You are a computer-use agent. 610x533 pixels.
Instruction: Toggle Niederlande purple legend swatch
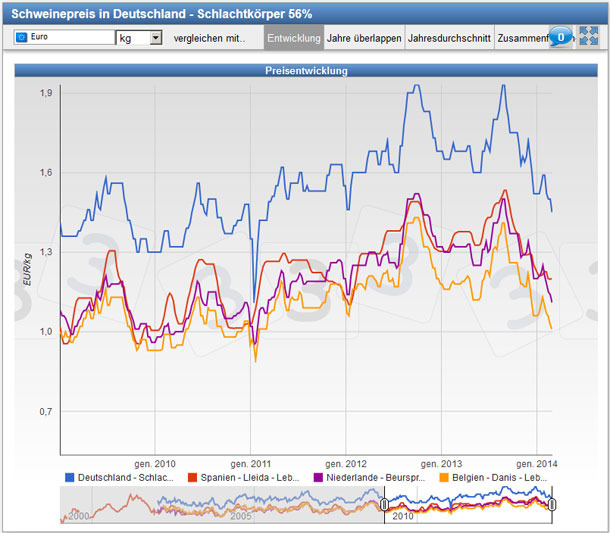(x=318, y=477)
